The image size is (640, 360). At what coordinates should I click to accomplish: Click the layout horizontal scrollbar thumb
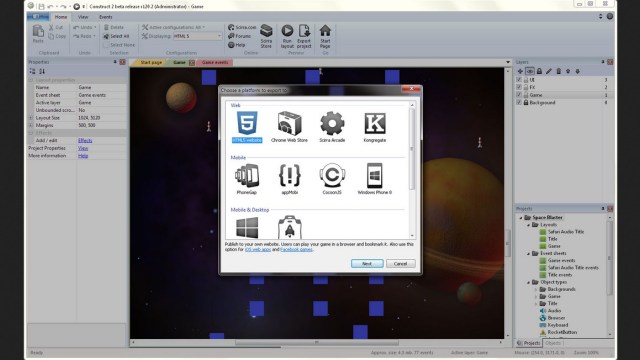click(317, 342)
